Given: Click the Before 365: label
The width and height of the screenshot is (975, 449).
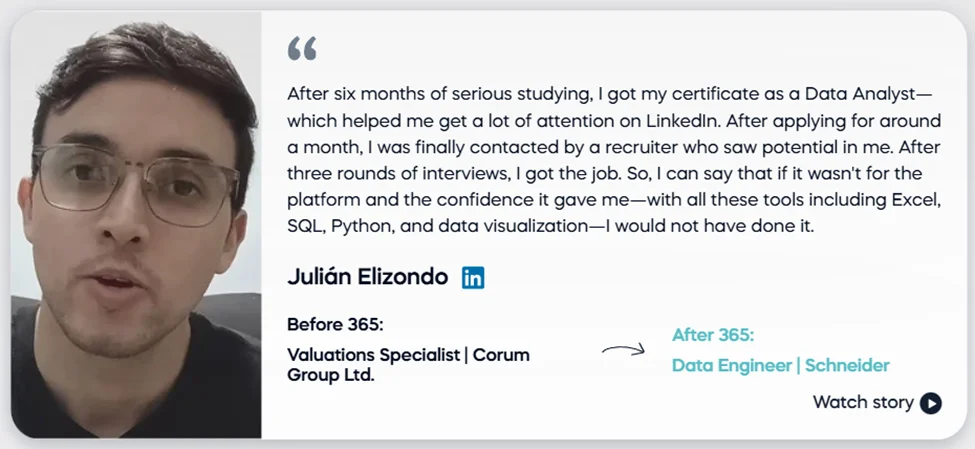Looking at the screenshot, I should tap(335, 325).
